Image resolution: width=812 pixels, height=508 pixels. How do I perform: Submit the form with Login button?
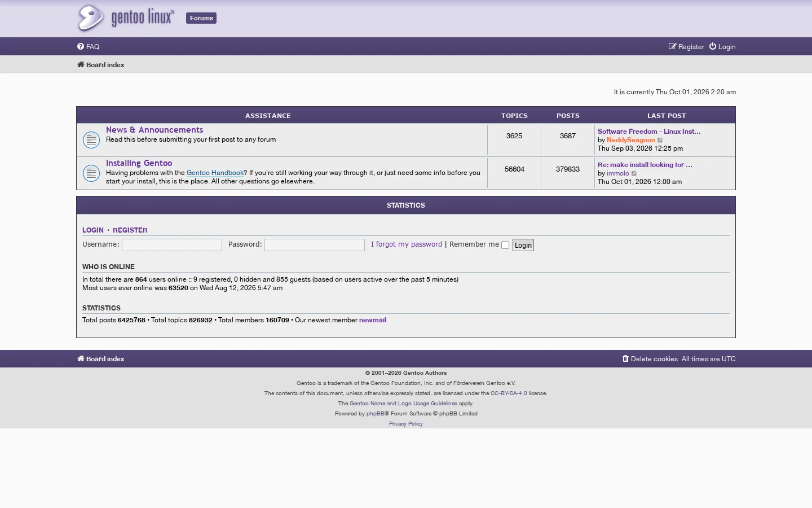pos(523,245)
